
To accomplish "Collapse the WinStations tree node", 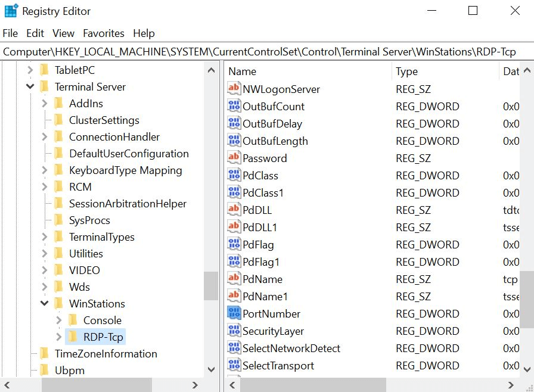I will [x=44, y=303].
